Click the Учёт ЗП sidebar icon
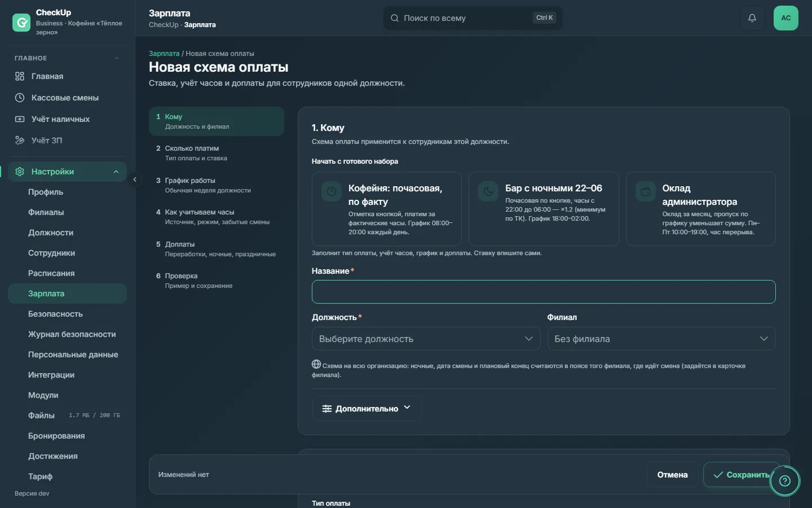Screen dimensions: 812x508 pyautogui.click(x=20, y=140)
